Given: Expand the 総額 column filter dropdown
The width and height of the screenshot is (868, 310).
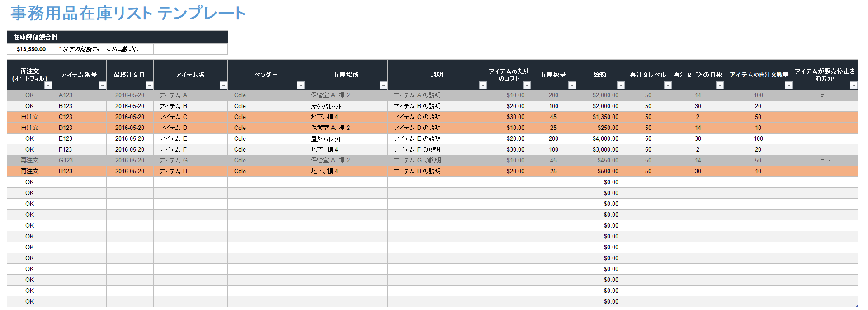Looking at the screenshot, I should tap(621, 86).
